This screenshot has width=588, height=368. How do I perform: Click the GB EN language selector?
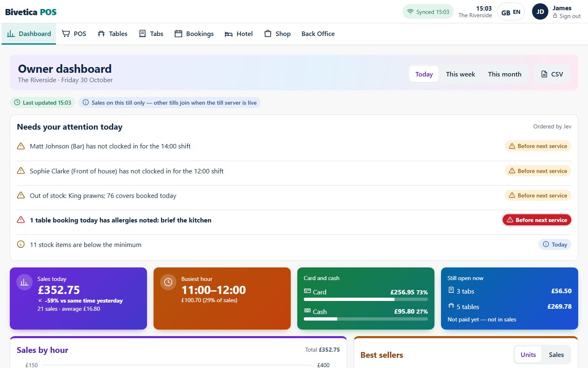(x=511, y=12)
